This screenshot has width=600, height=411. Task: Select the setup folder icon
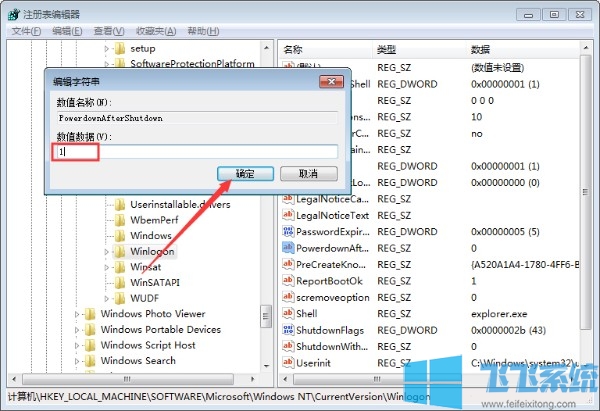coord(120,49)
